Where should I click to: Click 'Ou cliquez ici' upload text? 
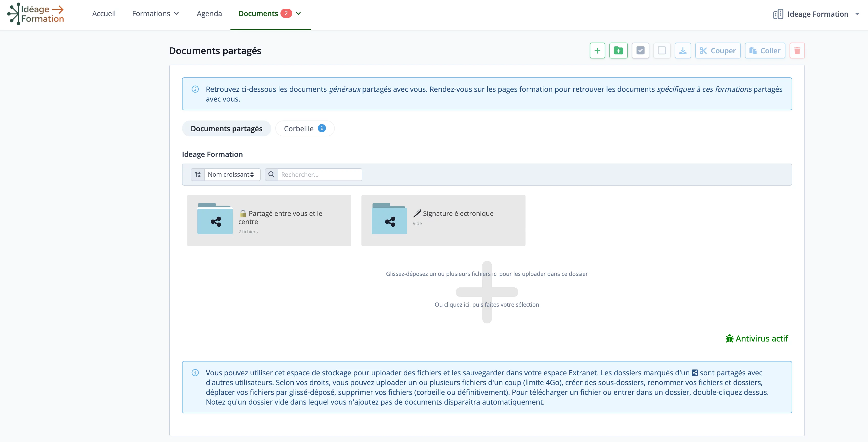click(487, 305)
